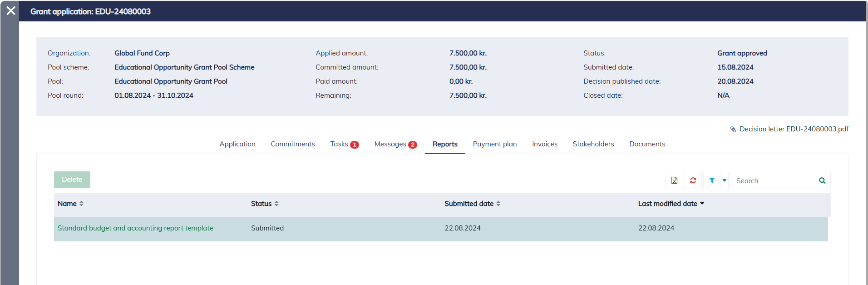Download Decision letter EDU-24080003.pdf
The width and height of the screenshot is (868, 285).
(x=794, y=129)
